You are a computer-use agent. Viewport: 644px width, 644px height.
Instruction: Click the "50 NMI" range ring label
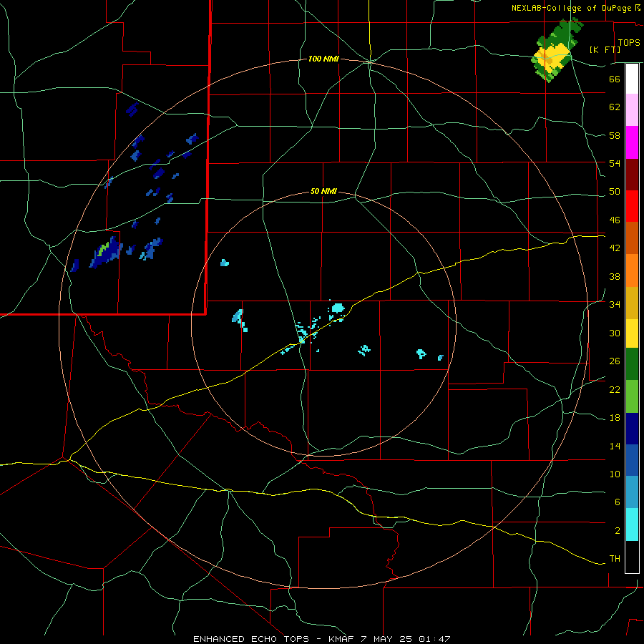(323, 191)
